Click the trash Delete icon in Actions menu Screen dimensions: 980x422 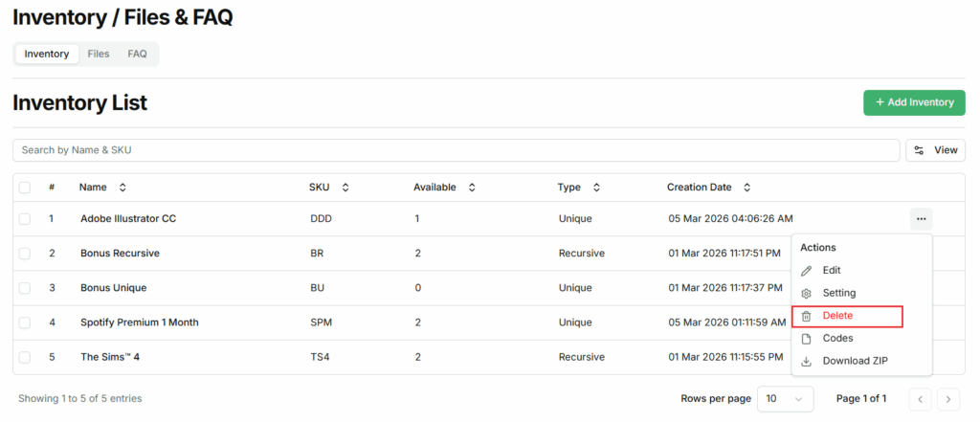point(806,316)
